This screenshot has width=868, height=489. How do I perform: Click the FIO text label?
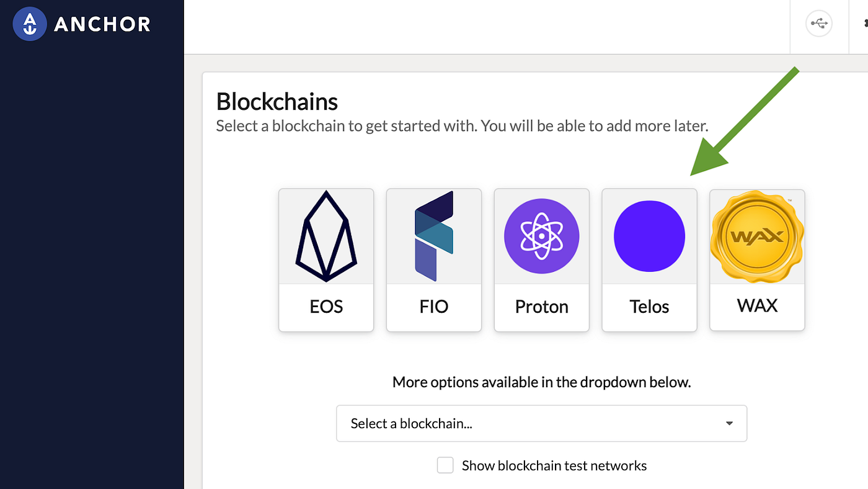click(x=434, y=307)
